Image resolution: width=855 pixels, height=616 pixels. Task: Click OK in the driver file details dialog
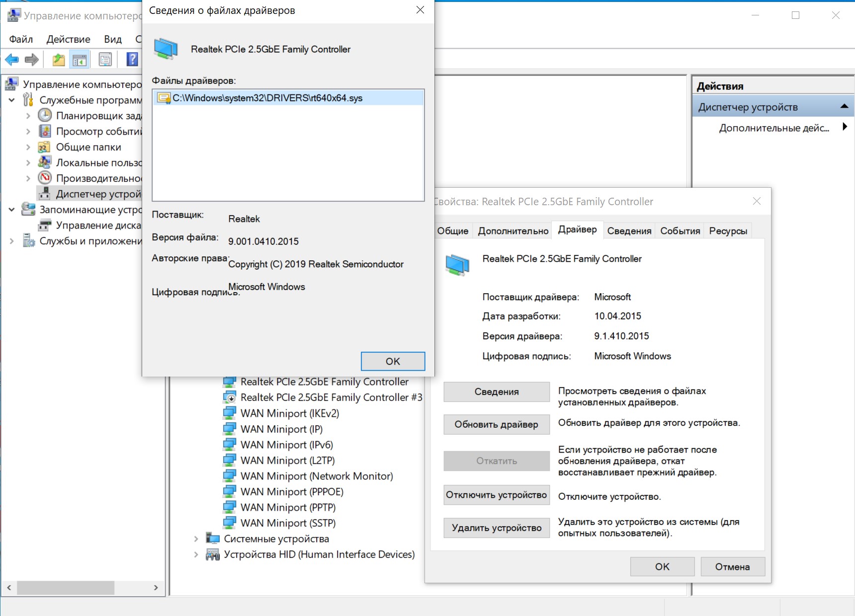pyautogui.click(x=393, y=361)
